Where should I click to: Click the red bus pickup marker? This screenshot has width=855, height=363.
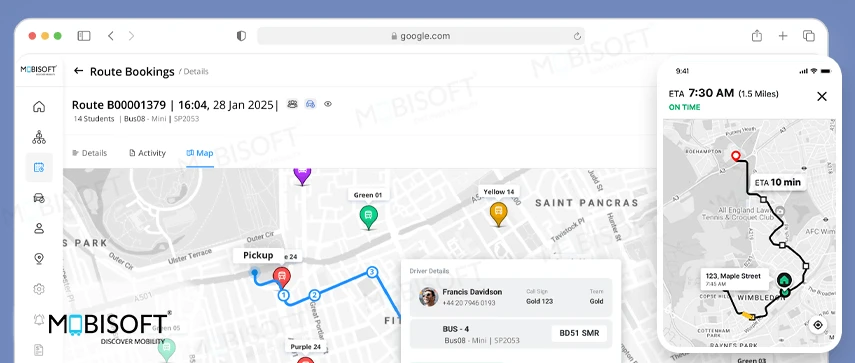(281, 277)
